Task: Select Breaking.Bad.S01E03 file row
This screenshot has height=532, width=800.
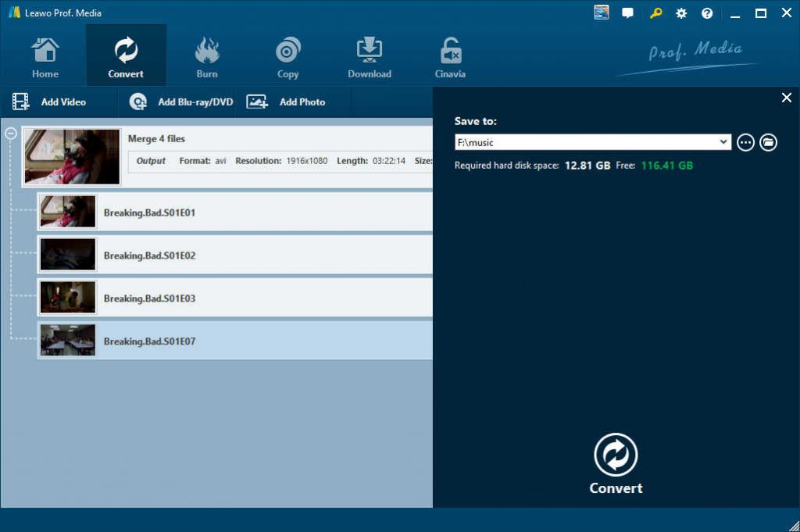Action: 235,298
